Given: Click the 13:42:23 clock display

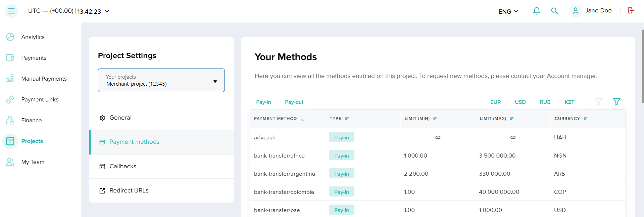Looking at the screenshot, I should coord(89,11).
